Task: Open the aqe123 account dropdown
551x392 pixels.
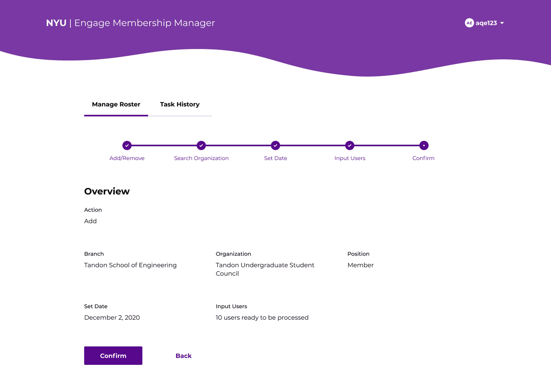Action: (x=486, y=23)
